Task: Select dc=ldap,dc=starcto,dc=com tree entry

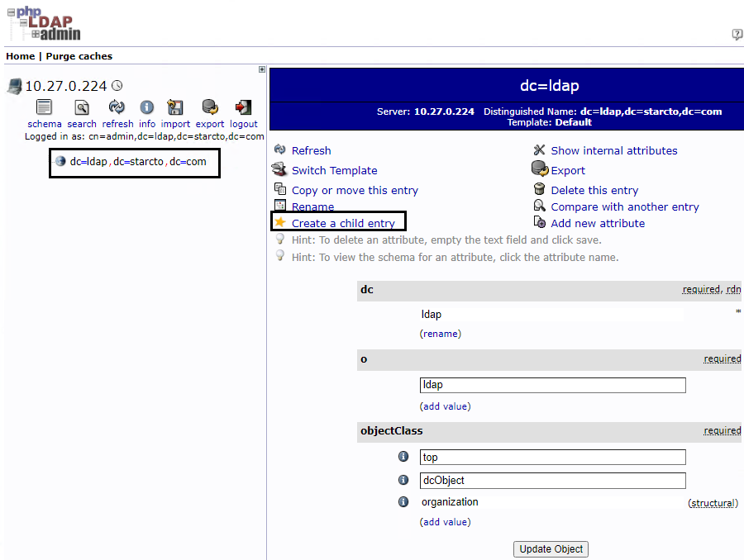Action: pos(138,162)
